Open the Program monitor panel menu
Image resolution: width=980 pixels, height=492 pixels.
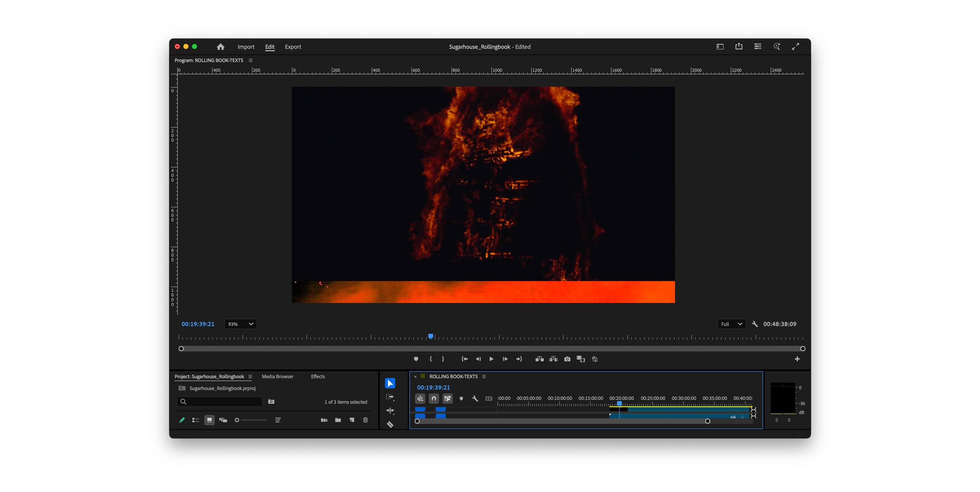251,60
